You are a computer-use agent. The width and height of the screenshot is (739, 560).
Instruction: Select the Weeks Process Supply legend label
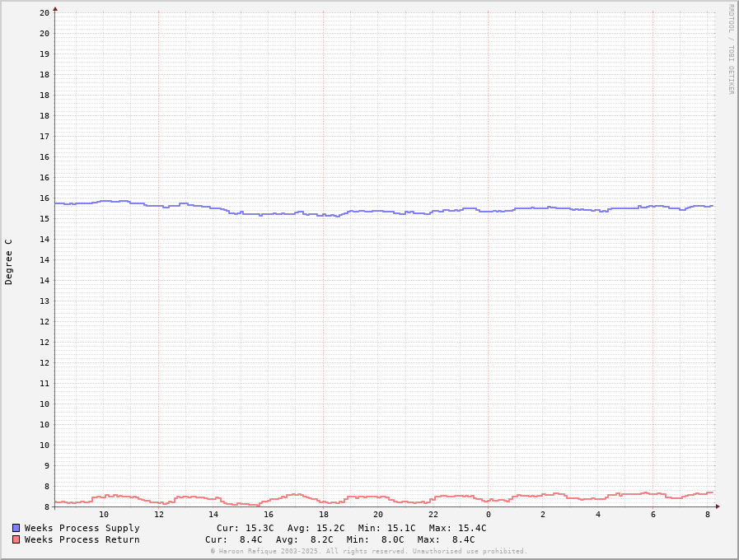[x=82, y=528]
